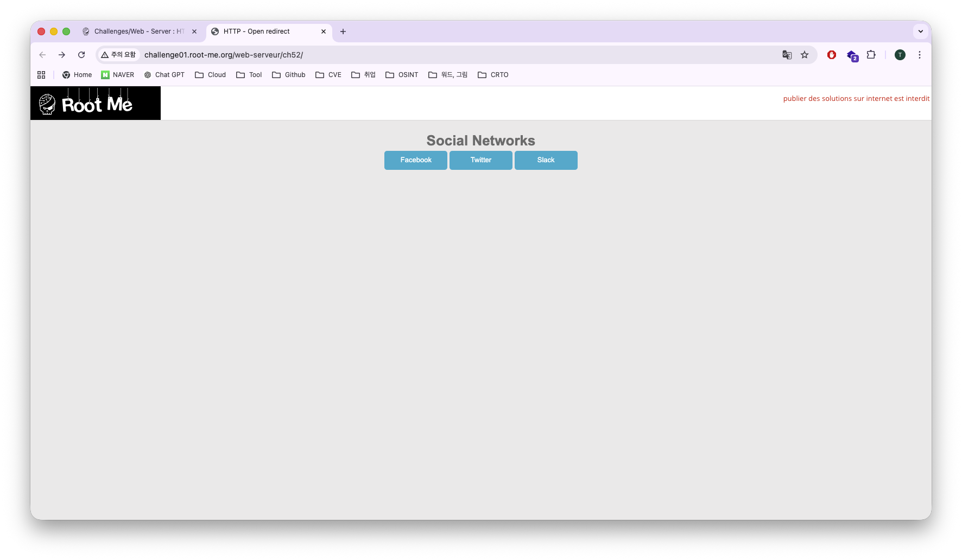The width and height of the screenshot is (962, 560).
Task: Bookmark this page with the star icon
Action: coord(805,55)
